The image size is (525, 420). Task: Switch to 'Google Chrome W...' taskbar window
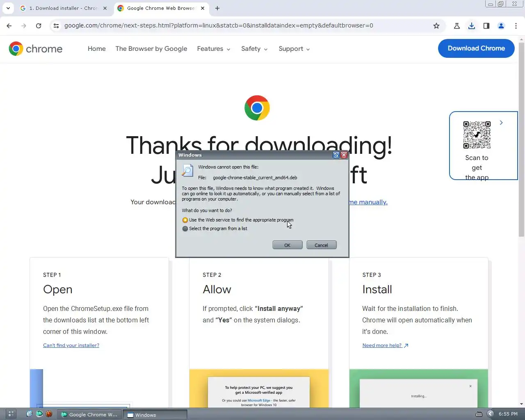(x=89, y=414)
